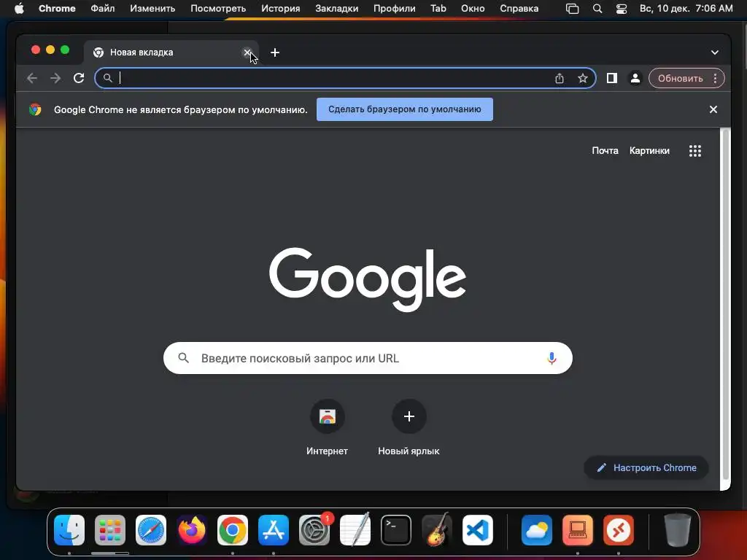This screenshot has height=560, width=747.
Task: Open Spotlight search in menu bar
Action: coord(597,9)
